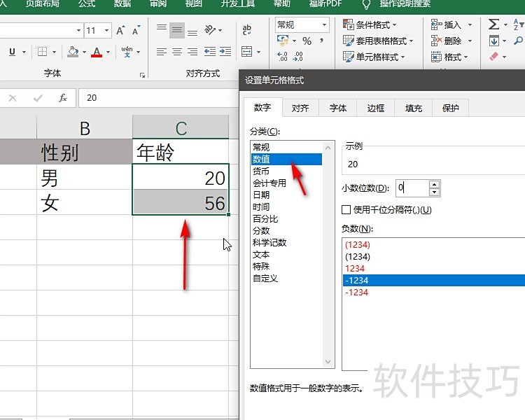Click the insert function fx icon
The width and height of the screenshot is (525, 420).
coord(62,98)
